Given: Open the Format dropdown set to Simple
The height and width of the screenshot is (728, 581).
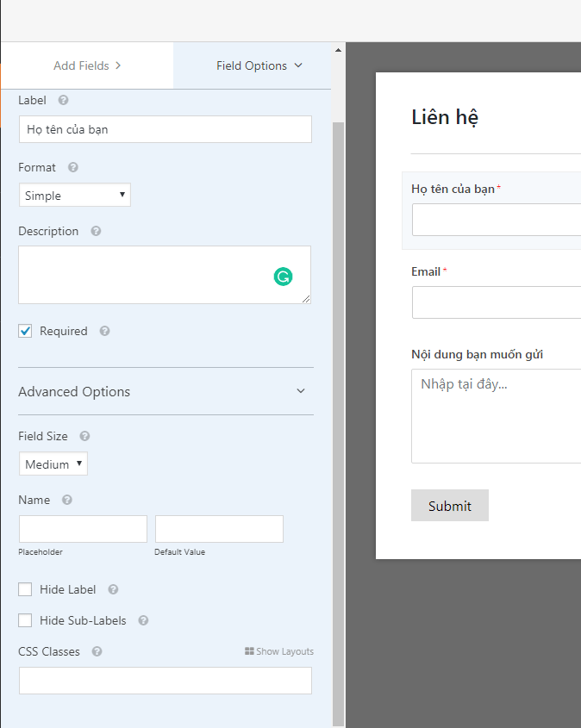Looking at the screenshot, I should coord(75,196).
